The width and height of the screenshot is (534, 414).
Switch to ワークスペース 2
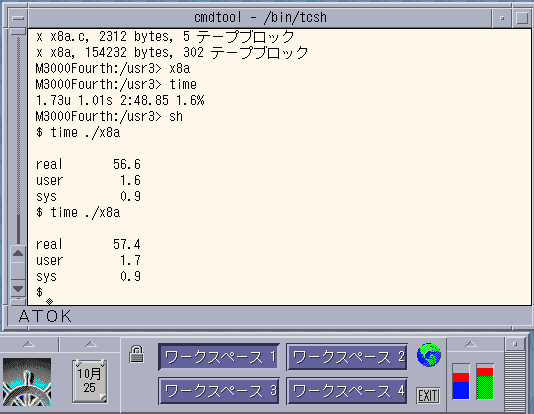point(347,357)
